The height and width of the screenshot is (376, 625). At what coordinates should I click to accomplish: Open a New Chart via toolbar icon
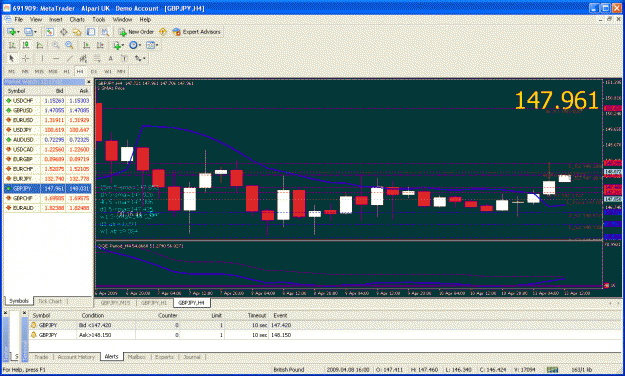pyautogui.click(x=11, y=32)
